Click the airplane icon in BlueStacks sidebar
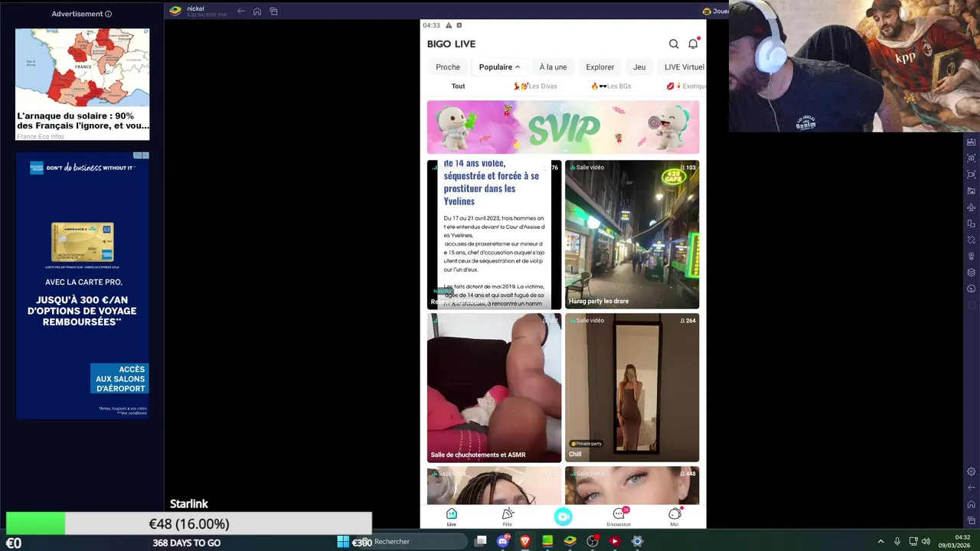The width and height of the screenshot is (980, 551). [x=972, y=207]
